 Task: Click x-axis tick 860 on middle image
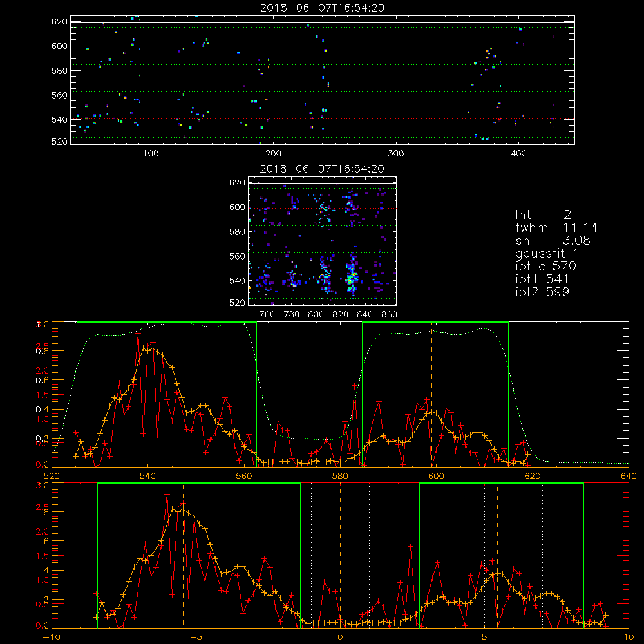tap(390, 315)
